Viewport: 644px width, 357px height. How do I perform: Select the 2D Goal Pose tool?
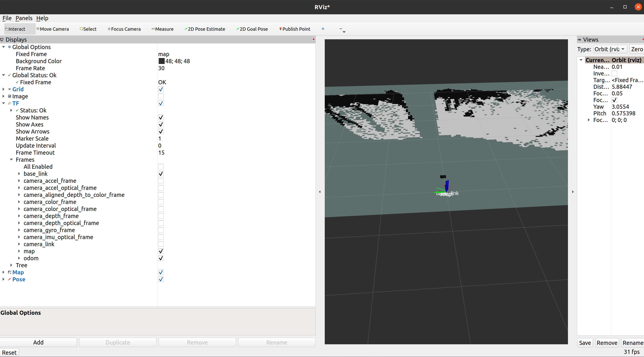[x=252, y=29]
